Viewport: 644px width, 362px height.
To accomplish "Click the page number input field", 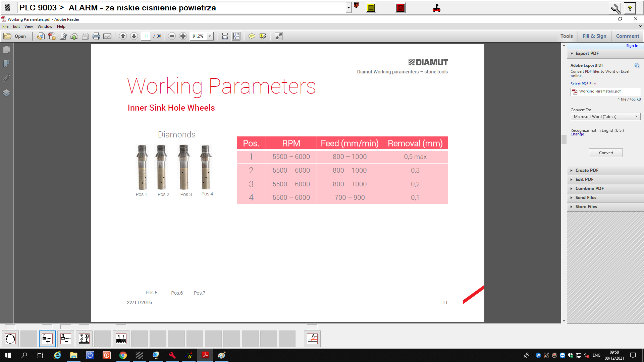I will (146, 36).
